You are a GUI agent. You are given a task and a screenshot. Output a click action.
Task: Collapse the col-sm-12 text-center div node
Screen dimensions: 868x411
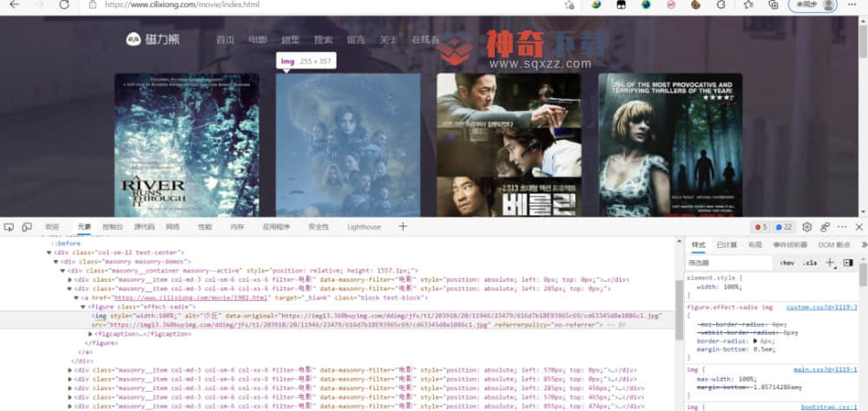click(x=49, y=252)
